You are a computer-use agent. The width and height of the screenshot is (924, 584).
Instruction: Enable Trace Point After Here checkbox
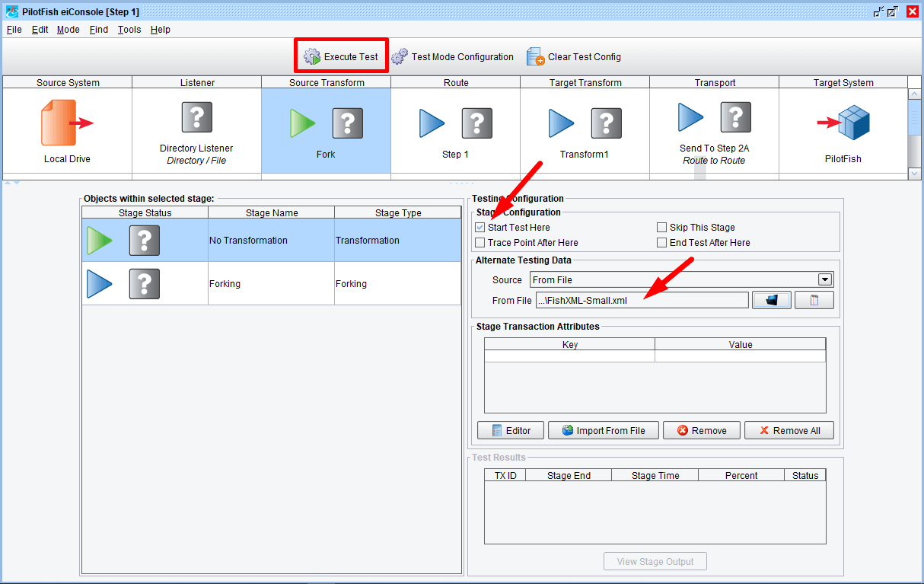(x=480, y=243)
